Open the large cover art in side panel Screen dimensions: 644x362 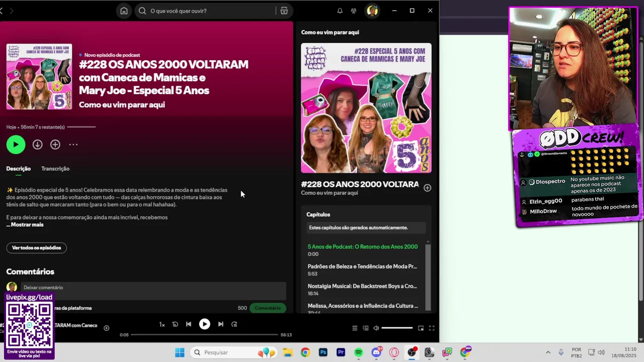366,108
